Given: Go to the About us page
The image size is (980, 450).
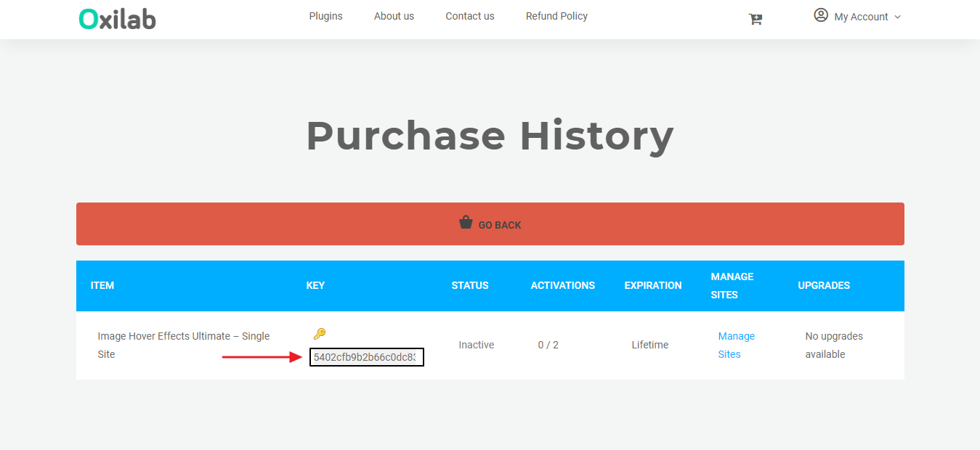Looking at the screenshot, I should click(x=394, y=16).
